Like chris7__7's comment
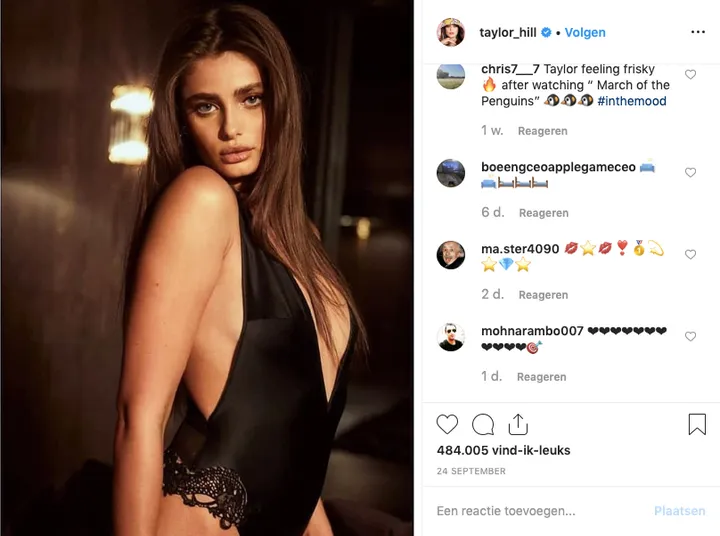 pos(690,74)
